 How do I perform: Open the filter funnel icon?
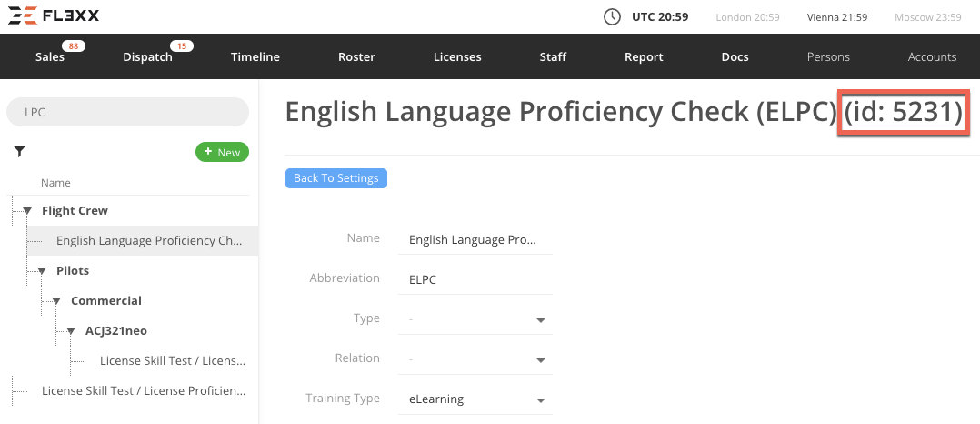(19, 151)
